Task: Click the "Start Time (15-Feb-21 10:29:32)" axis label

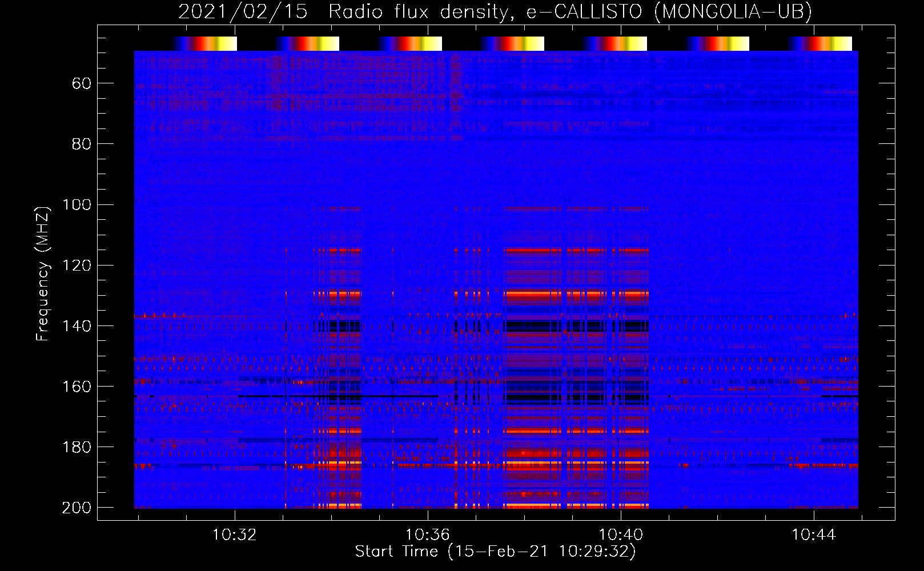Action: pos(495,552)
